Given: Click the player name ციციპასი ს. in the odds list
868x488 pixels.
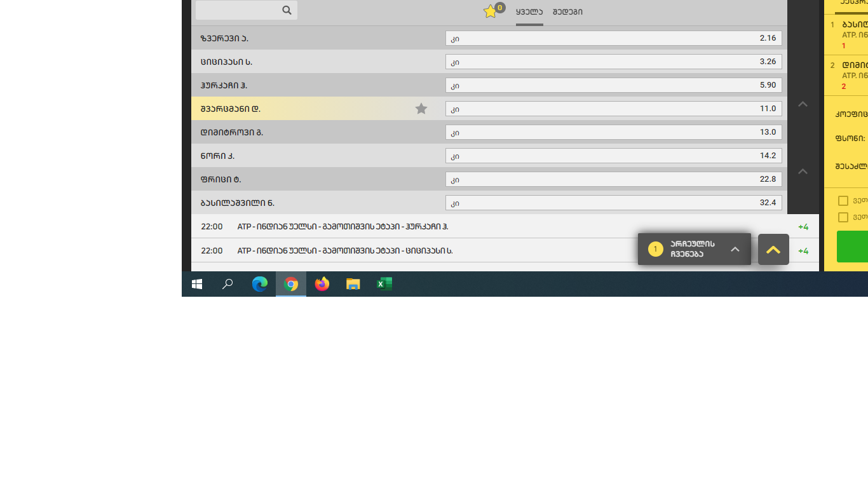Looking at the screenshot, I should [x=226, y=62].
